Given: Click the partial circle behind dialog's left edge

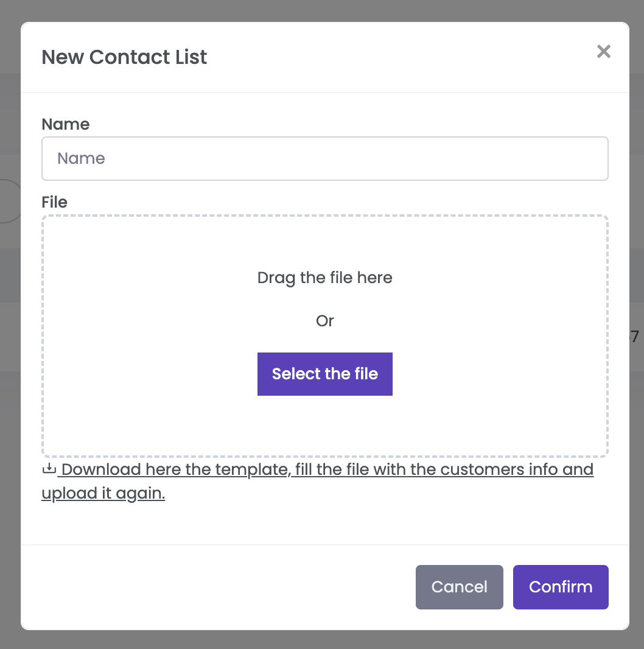Looking at the screenshot, I should [11, 201].
